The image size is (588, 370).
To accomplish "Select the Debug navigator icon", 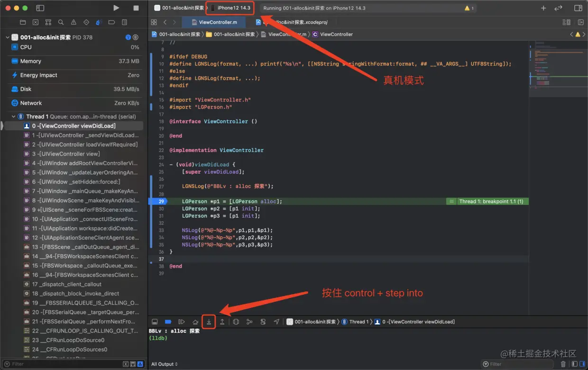I will point(99,22).
